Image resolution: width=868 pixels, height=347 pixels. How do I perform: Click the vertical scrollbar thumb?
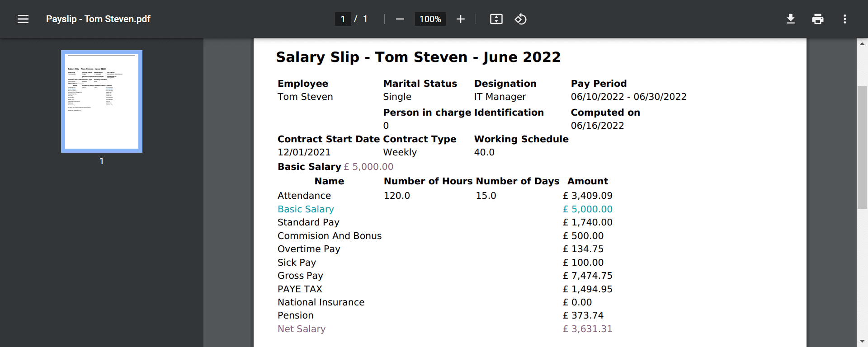pyautogui.click(x=862, y=147)
